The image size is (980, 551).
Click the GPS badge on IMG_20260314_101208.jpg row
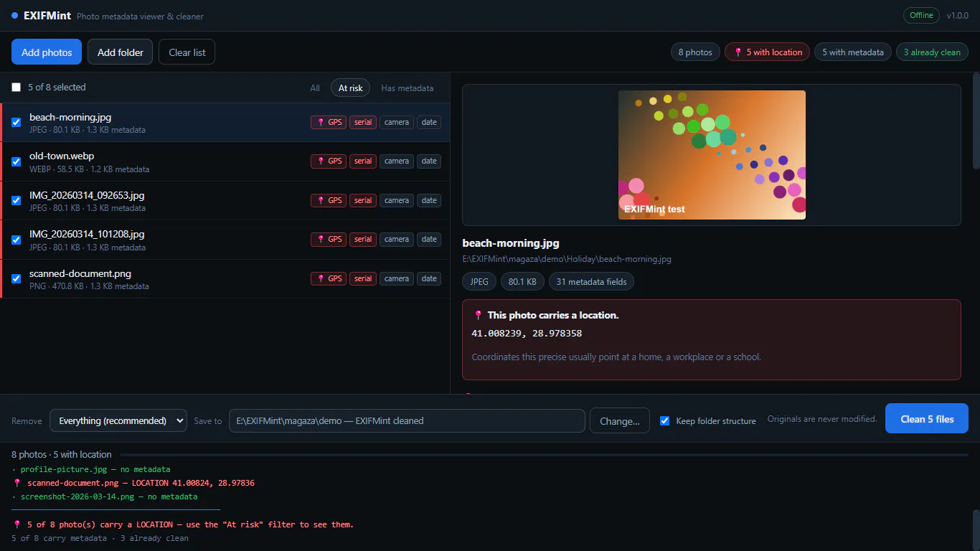coord(329,240)
